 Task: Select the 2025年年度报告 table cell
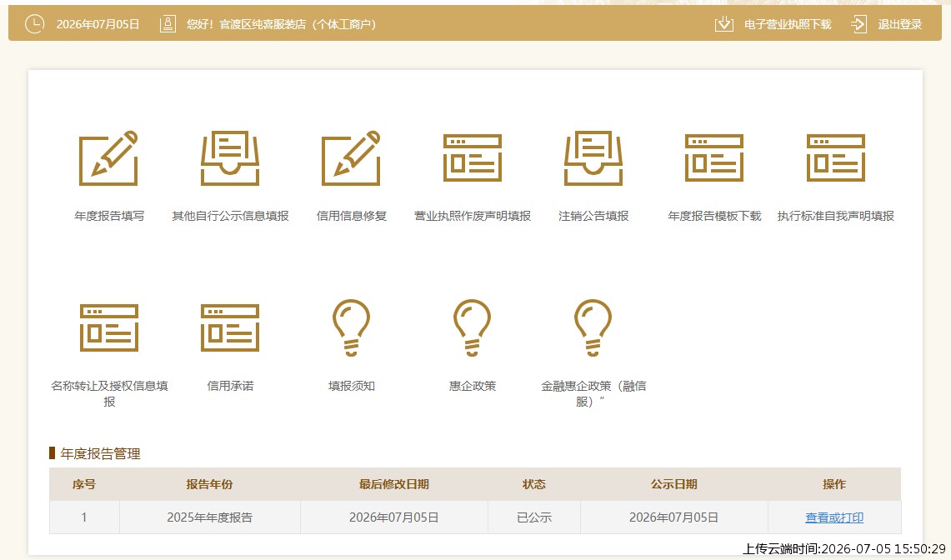tap(210, 517)
